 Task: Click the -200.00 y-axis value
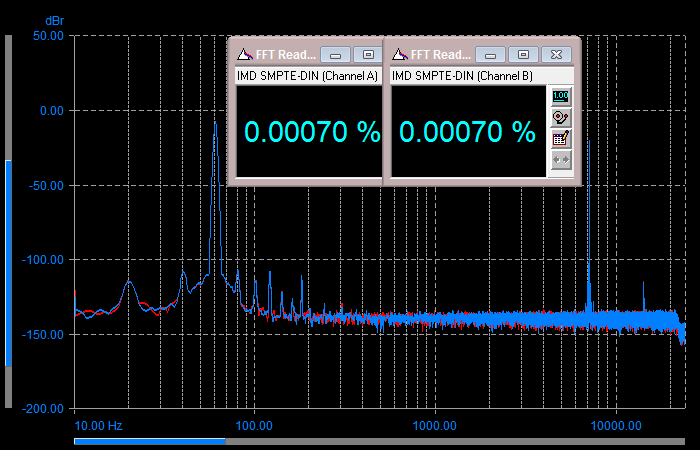43,408
